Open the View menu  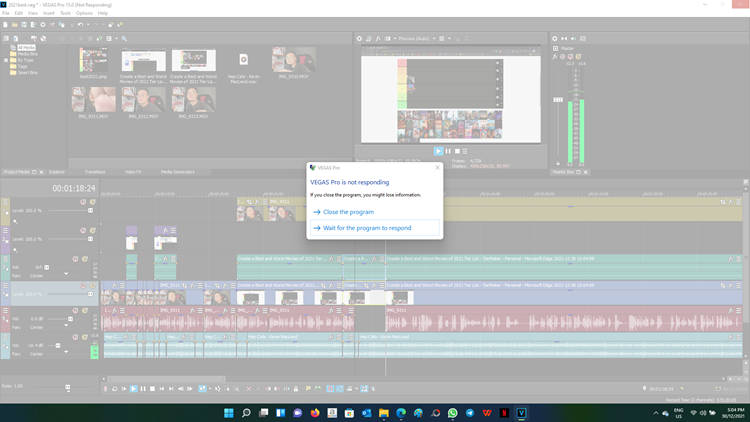click(x=33, y=13)
